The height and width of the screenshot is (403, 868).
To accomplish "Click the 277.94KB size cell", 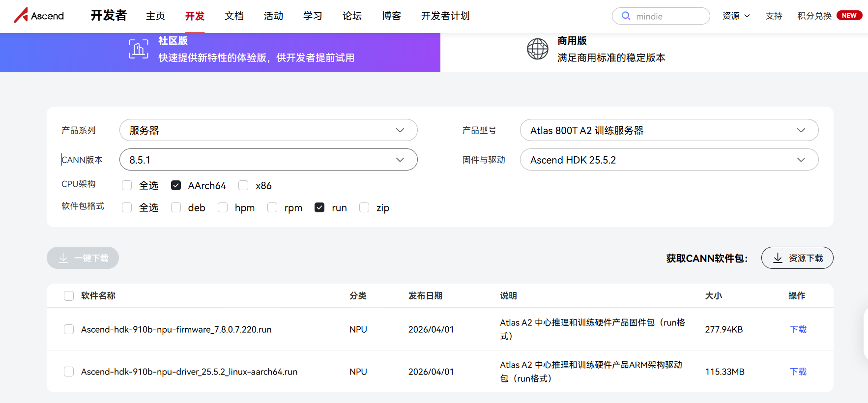I will [x=724, y=329].
